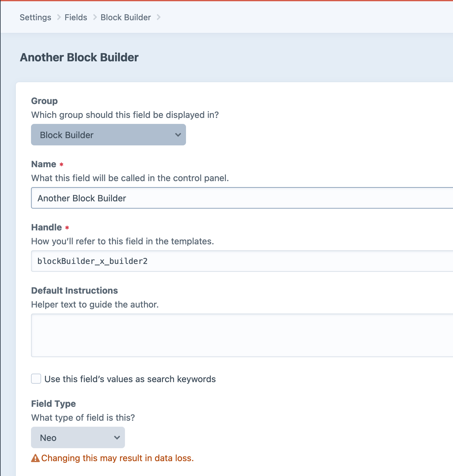453x476 pixels.
Task: Click the red asterisk beside Name
Action: pos(61,164)
